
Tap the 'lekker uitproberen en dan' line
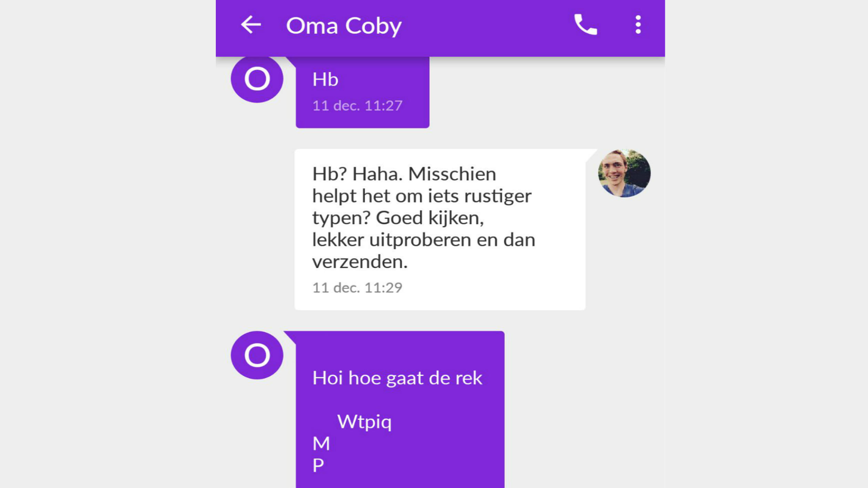point(424,240)
